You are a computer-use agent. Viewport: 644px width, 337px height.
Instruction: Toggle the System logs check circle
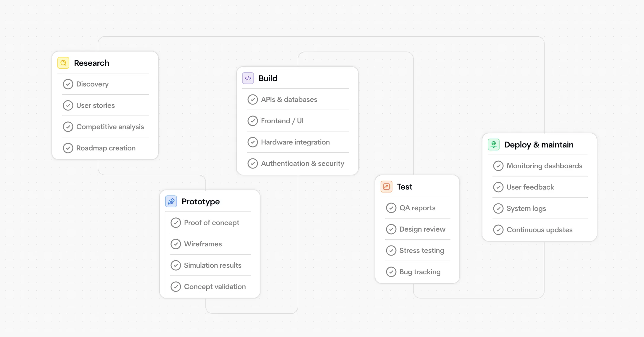(498, 208)
